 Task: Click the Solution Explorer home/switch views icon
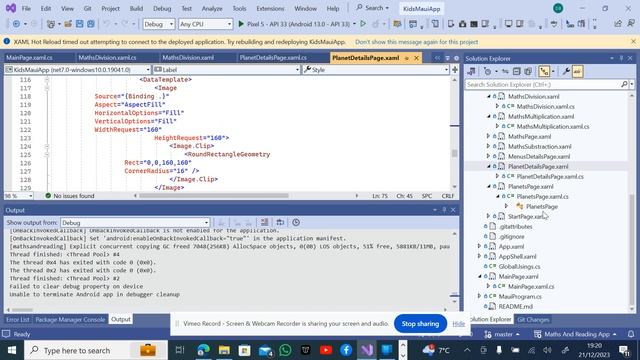click(x=471, y=71)
